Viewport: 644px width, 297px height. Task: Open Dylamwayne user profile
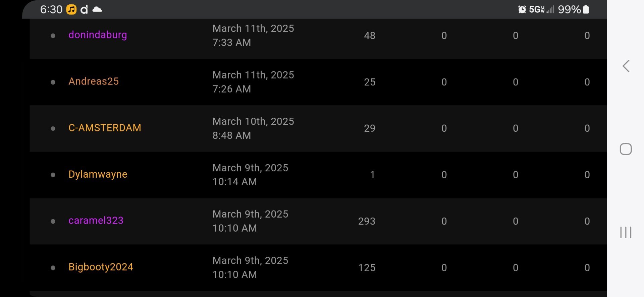[x=98, y=174]
